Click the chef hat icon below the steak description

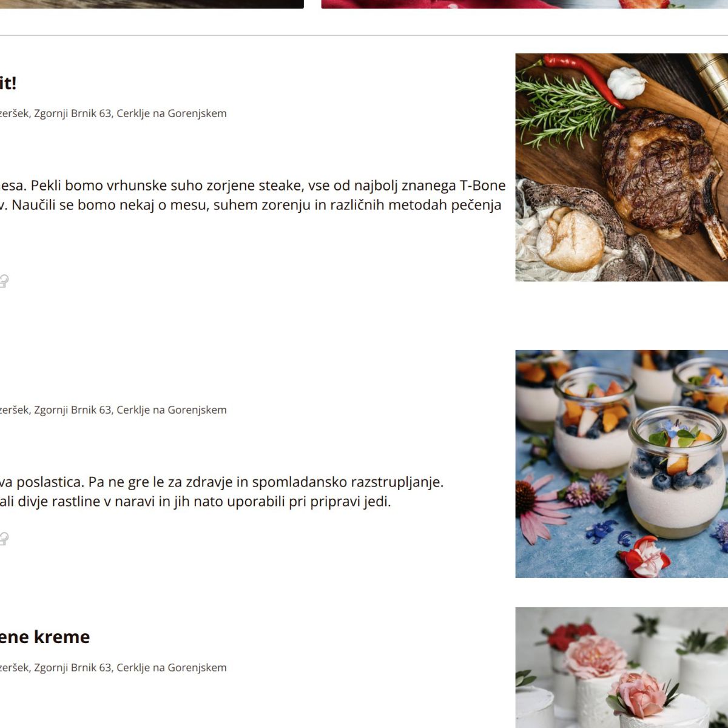[x=3, y=281]
